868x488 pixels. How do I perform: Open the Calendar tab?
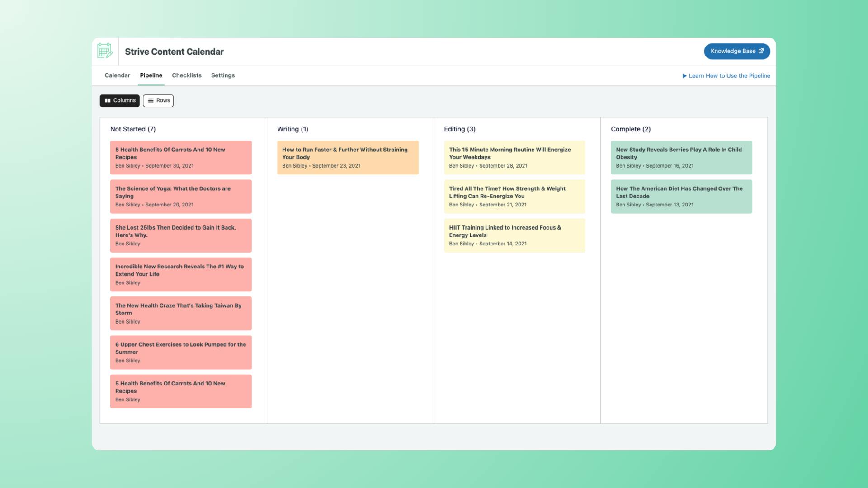(118, 75)
